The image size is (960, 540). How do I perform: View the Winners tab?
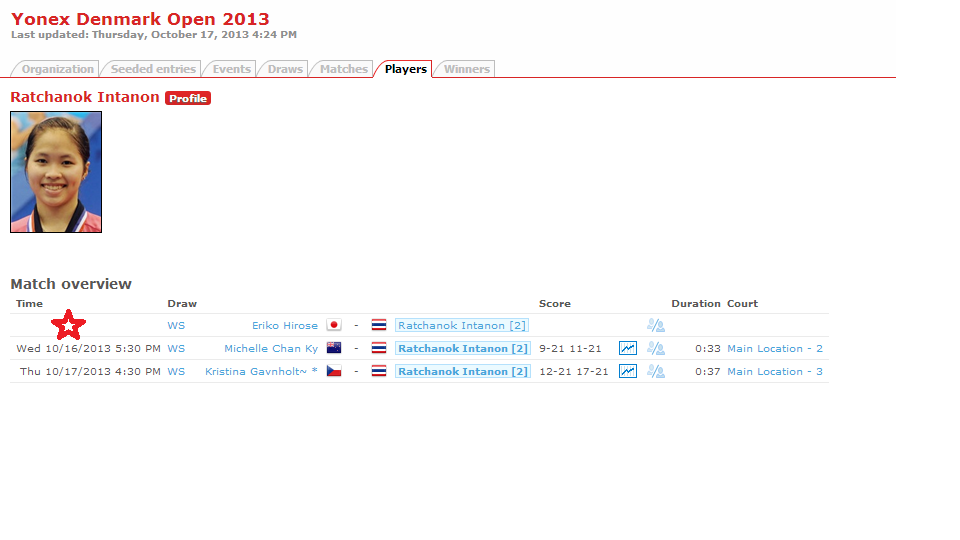[466, 69]
